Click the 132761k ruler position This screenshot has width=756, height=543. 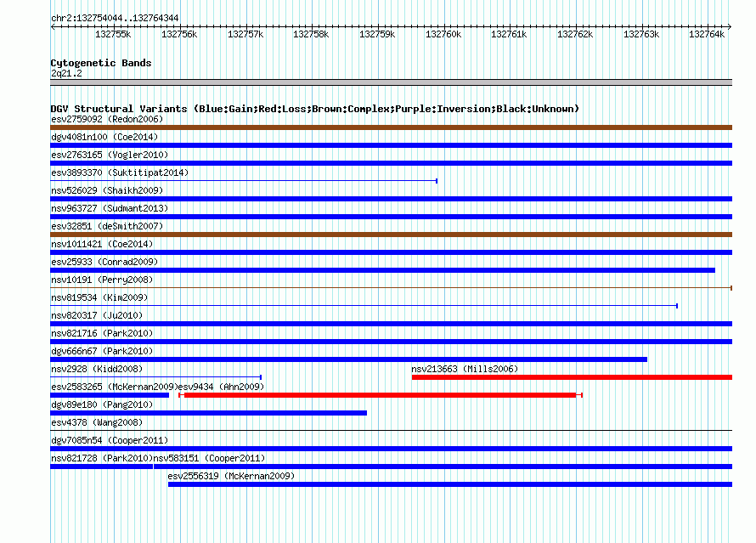pos(509,34)
